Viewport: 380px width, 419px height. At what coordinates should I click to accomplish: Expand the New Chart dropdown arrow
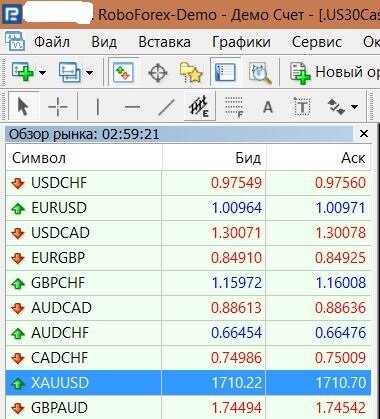tap(43, 72)
